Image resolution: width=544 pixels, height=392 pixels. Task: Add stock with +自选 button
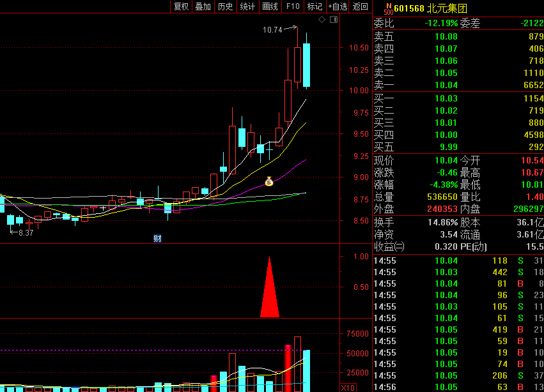click(338, 6)
